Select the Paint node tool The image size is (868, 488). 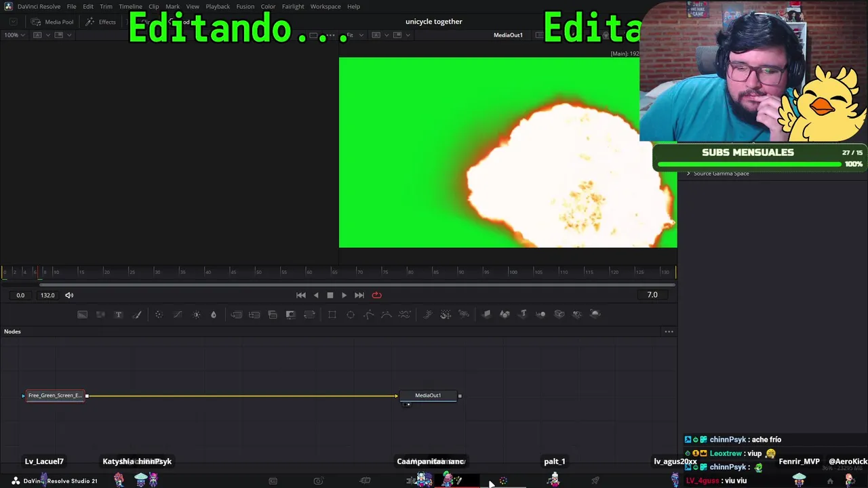[x=137, y=314]
